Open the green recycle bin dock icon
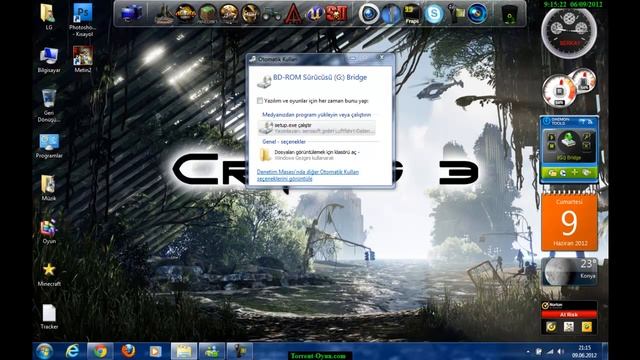Image resolution: width=640 pixels, height=360 pixels. pyautogui.click(x=509, y=15)
